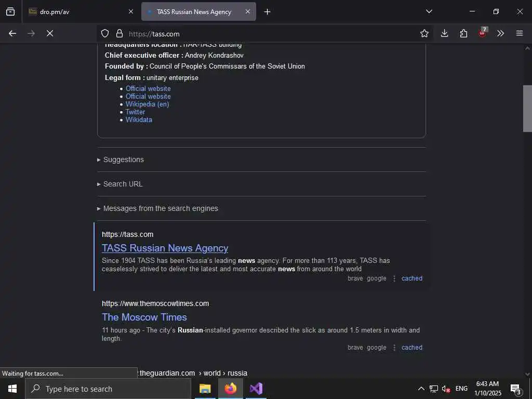This screenshot has width=532, height=399.
Task: Open more options dots on TASS result
Action: click(394, 278)
